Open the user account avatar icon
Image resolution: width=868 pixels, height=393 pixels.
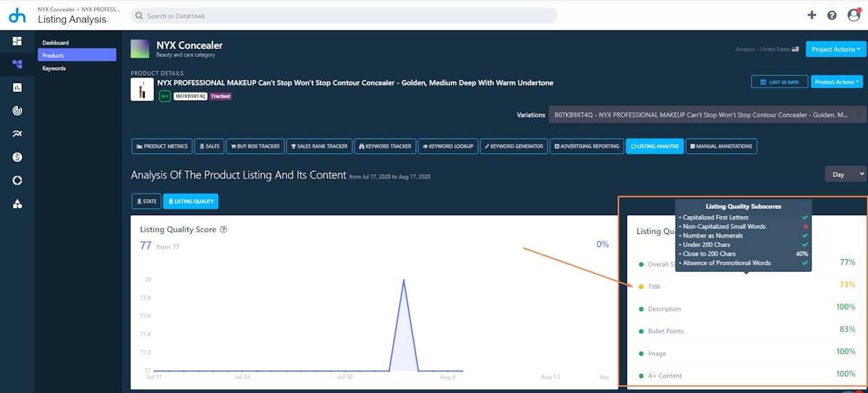(854, 15)
